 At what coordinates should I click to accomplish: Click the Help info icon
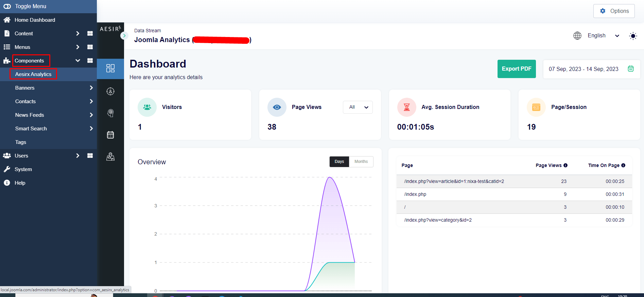[7, 183]
